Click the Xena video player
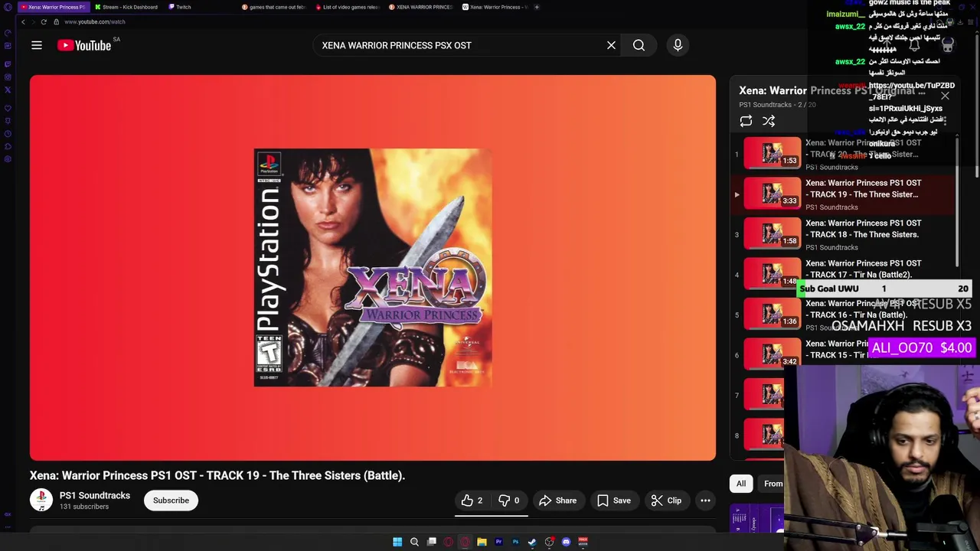 coord(373,268)
